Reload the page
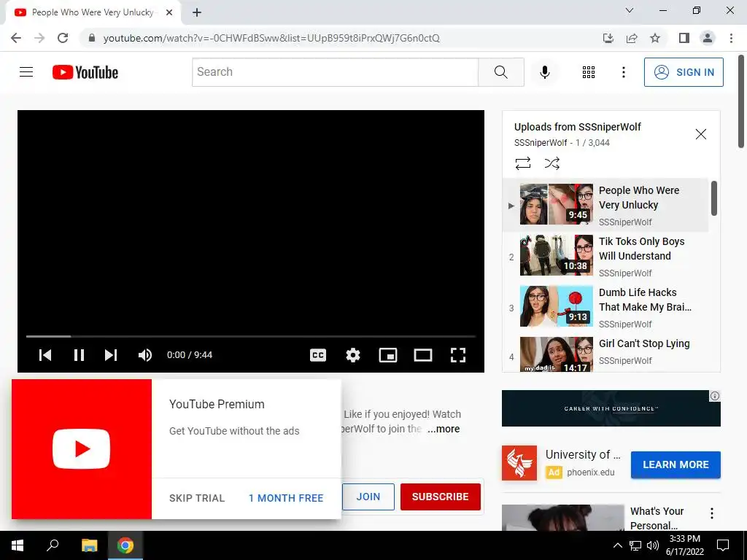 (63, 38)
